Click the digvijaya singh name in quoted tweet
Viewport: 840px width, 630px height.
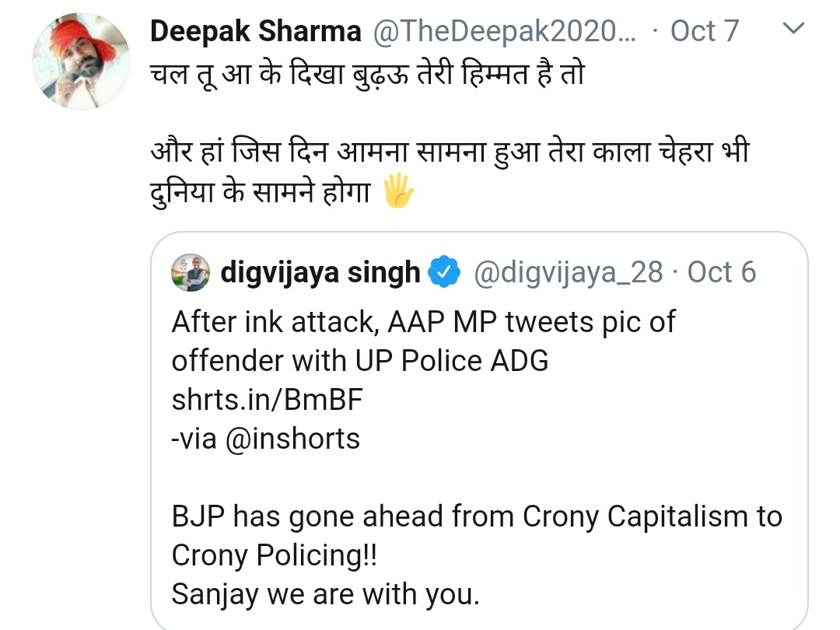[x=320, y=273]
